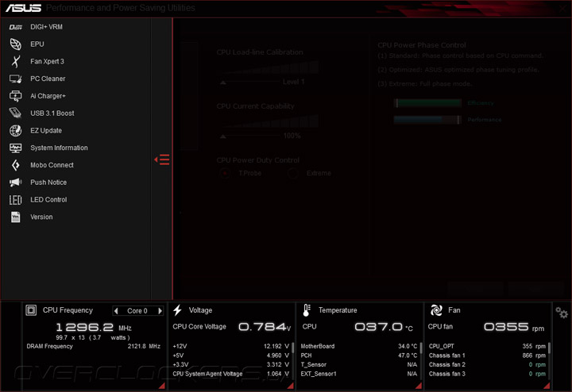Click the CPU temperature 037.0 readout
This screenshot has width=572, height=392.
pos(384,327)
